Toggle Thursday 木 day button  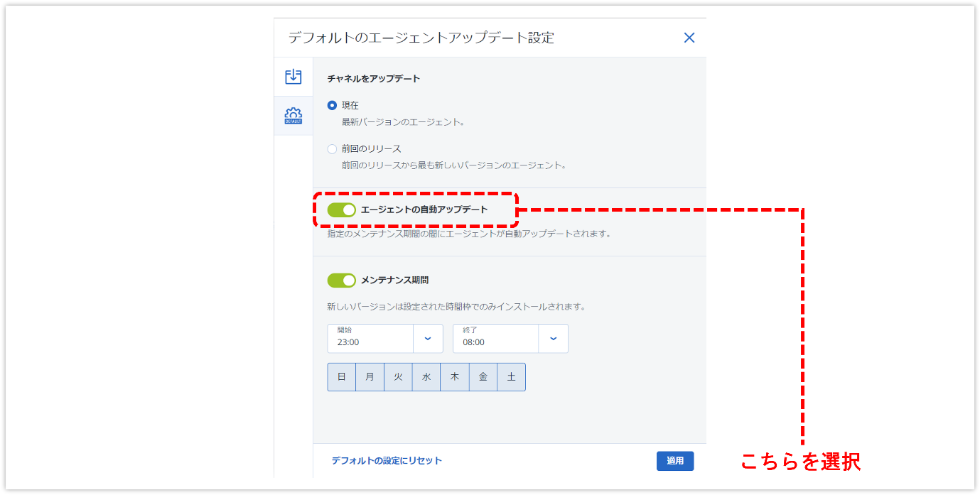click(455, 377)
